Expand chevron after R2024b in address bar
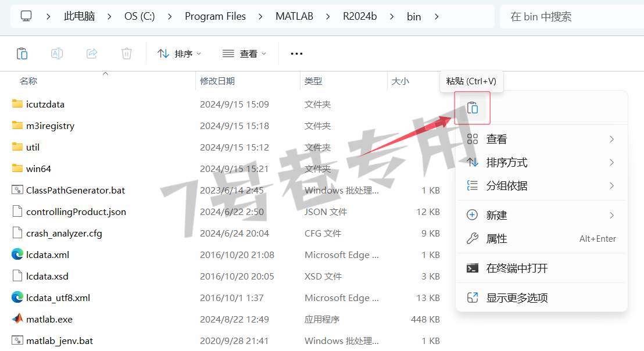Screen dimensions: 644x351 pos(392,16)
